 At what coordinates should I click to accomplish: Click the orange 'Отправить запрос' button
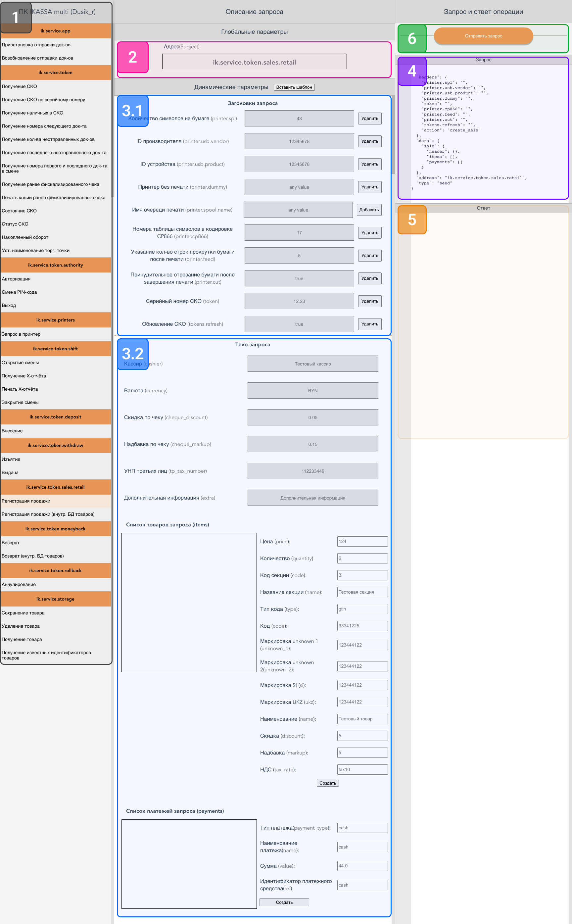pos(483,36)
